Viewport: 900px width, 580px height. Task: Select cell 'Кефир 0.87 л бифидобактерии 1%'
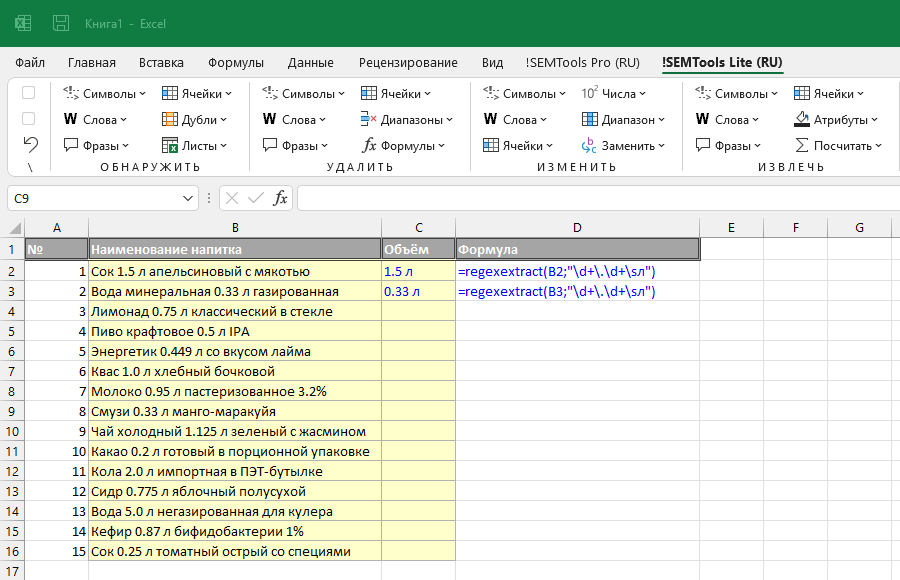235,532
